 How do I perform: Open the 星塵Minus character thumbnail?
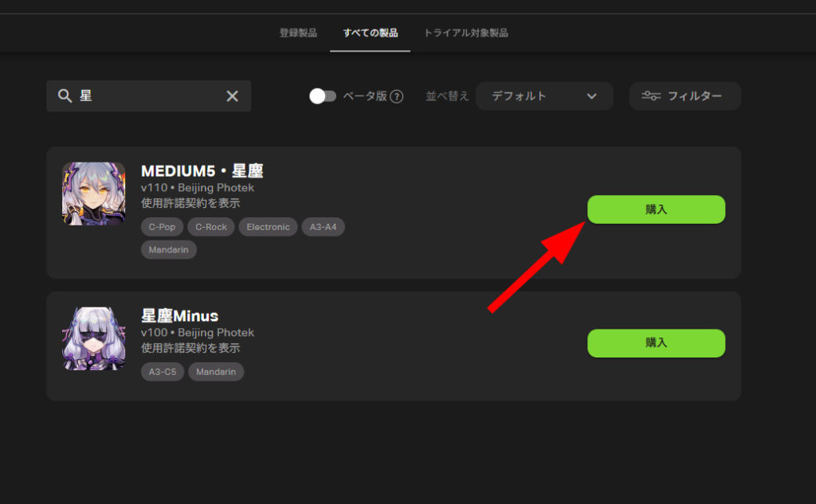click(x=94, y=338)
